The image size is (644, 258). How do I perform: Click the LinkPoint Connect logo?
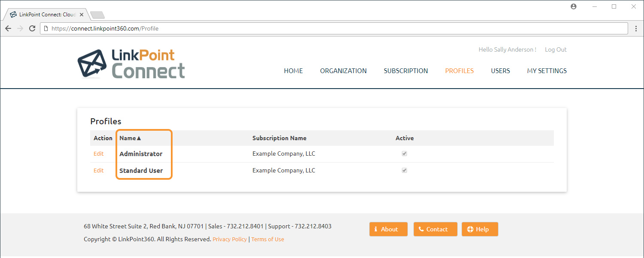[131, 64]
